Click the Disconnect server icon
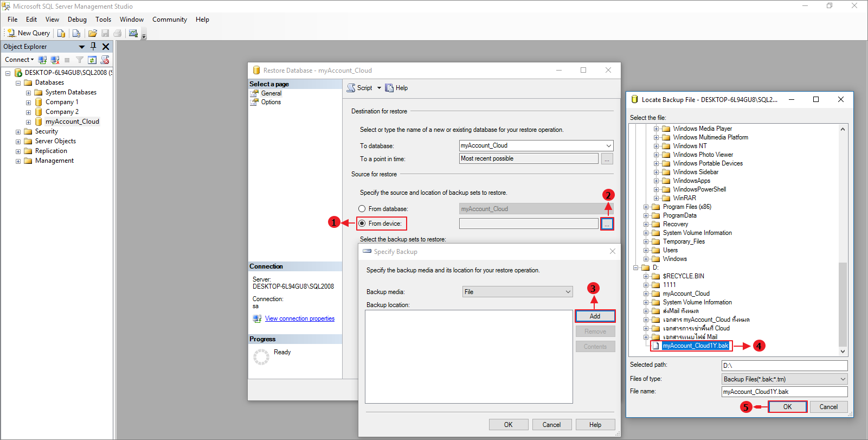This screenshot has height=440, width=868. (55, 60)
